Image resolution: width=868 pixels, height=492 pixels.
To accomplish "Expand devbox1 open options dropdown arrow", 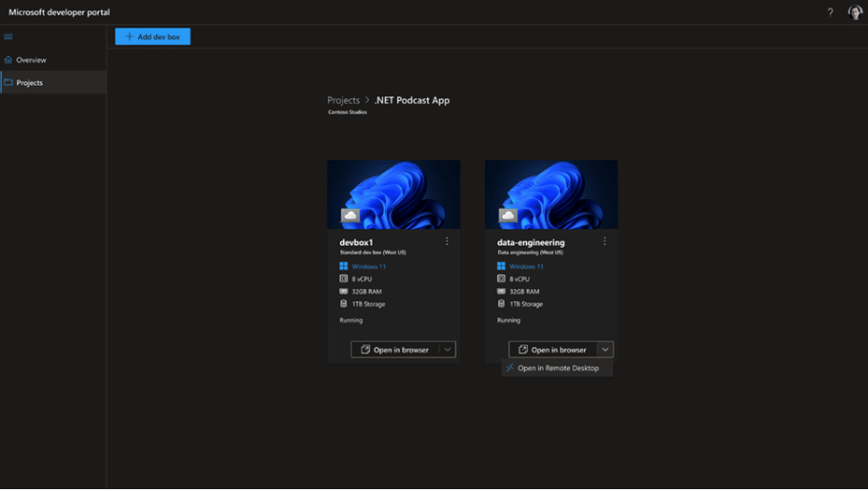I will click(447, 350).
